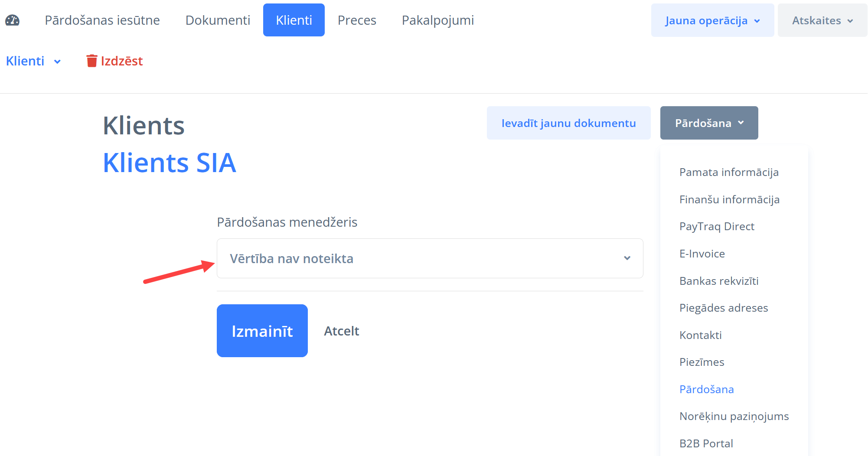Expand the Jauna operācija dropdown
This screenshot has width=868, height=456.
(x=712, y=20)
